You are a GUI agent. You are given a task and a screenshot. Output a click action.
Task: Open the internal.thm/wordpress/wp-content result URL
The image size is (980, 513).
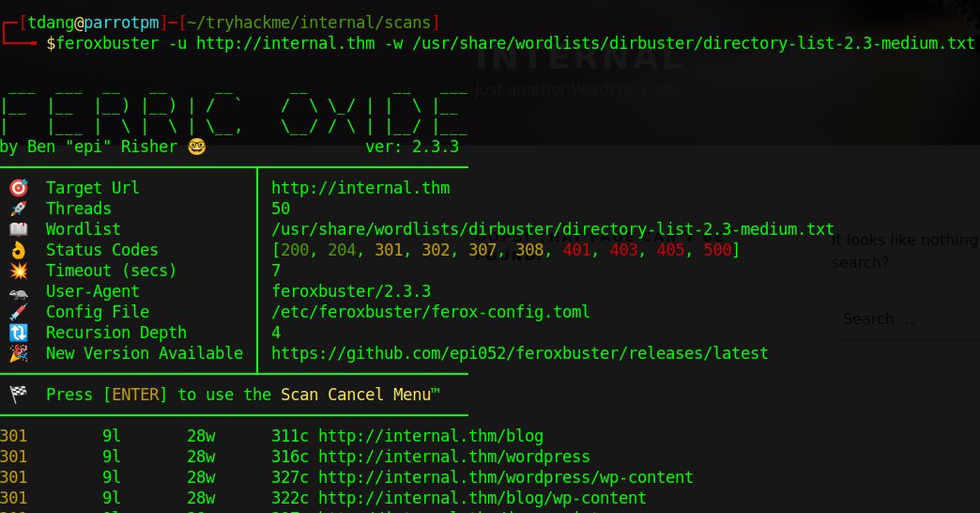pyautogui.click(x=505, y=477)
